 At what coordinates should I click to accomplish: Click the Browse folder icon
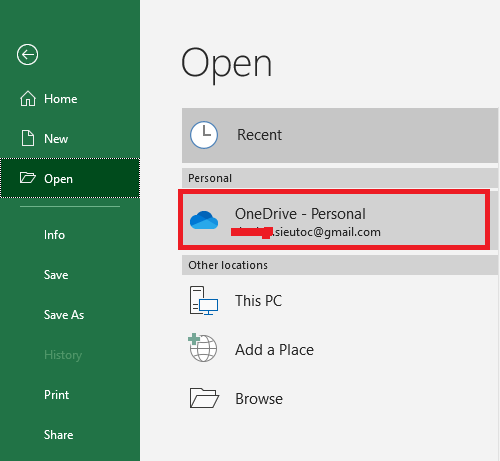[x=204, y=398]
